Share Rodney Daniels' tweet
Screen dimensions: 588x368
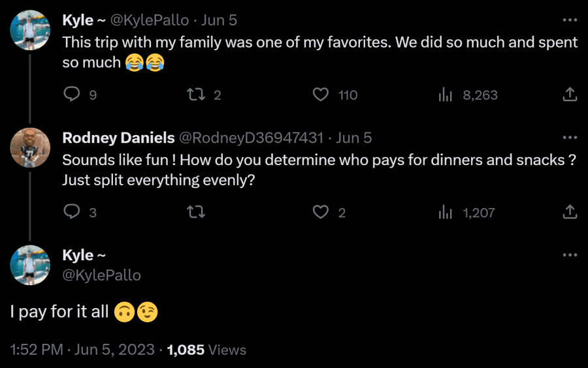pos(570,212)
